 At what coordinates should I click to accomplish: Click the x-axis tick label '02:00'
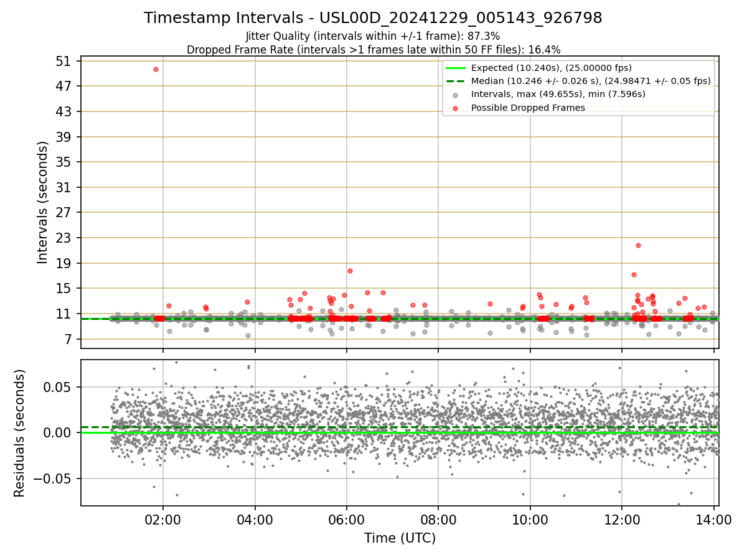point(163,519)
